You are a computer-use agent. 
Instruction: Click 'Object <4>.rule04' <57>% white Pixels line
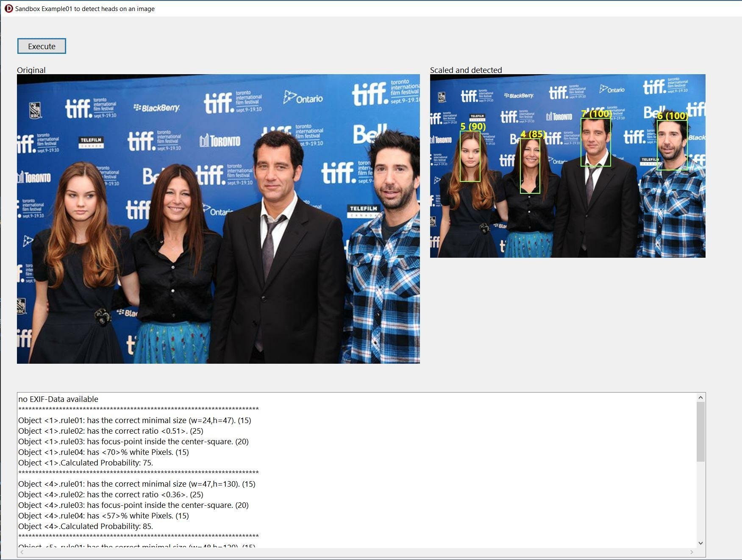pyautogui.click(x=103, y=515)
